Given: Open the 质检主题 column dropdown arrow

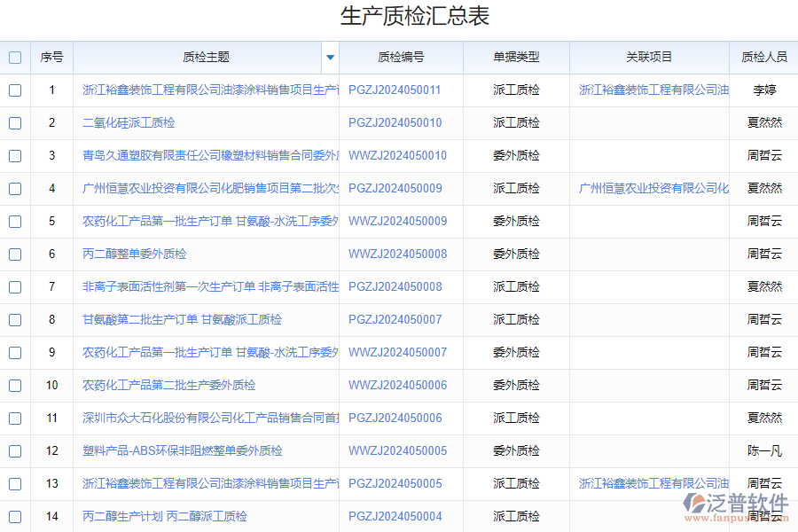Looking at the screenshot, I should [x=330, y=58].
